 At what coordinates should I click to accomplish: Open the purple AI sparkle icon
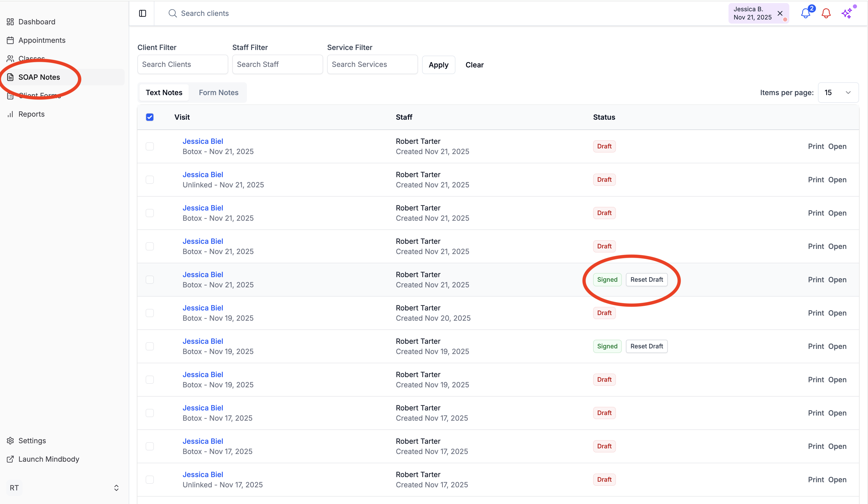[847, 13]
